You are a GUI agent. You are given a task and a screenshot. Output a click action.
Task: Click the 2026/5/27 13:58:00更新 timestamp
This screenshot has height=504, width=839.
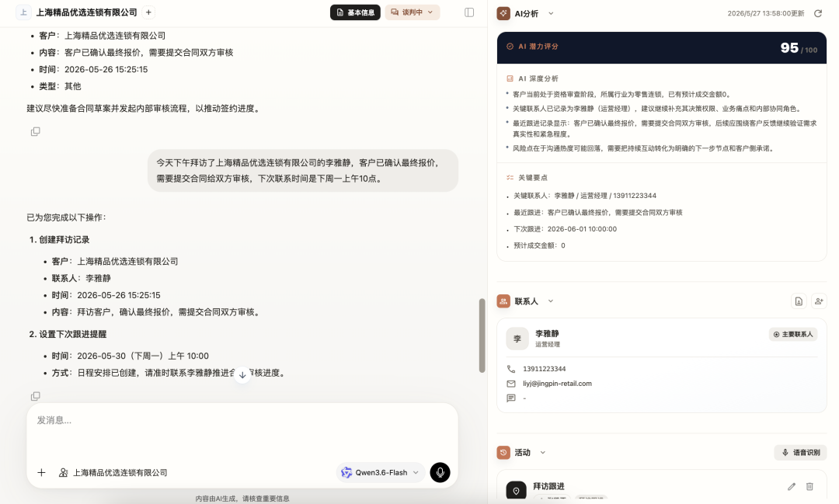coord(766,13)
